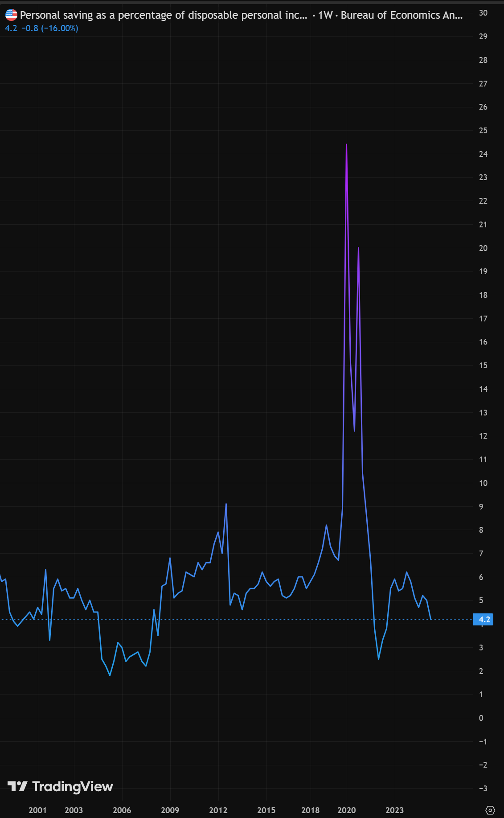
Task: Click the 2012 label on time axis
Action: pos(218,810)
